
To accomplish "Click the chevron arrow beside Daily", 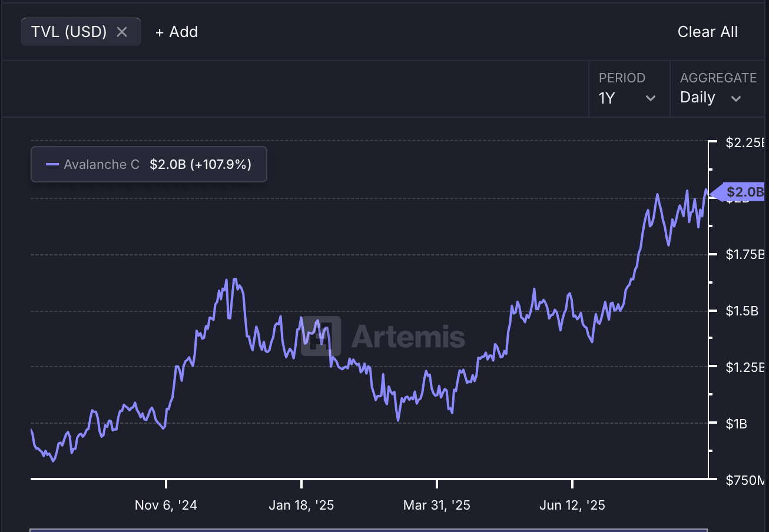I will [736, 98].
